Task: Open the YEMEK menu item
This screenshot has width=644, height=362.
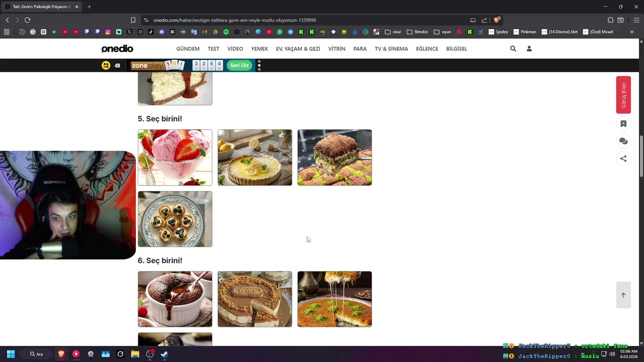Action: point(260,49)
